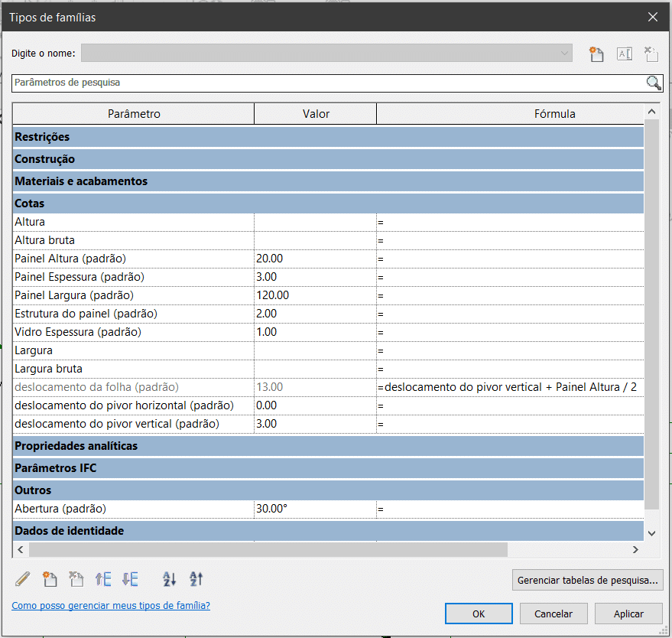672x638 pixels.
Task: Select the 'Painel Largura (padrão)' parameter name
Action: (x=74, y=295)
